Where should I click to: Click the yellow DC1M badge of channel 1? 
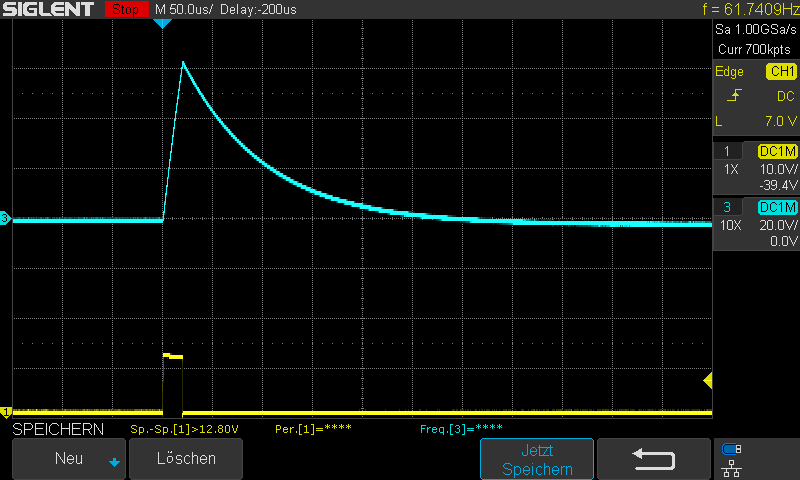tap(778, 151)
